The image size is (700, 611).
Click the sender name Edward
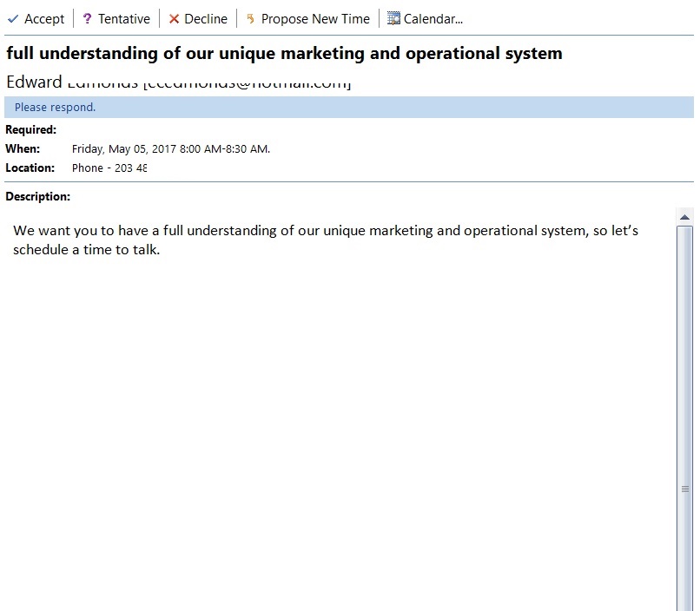coord(34,82)
